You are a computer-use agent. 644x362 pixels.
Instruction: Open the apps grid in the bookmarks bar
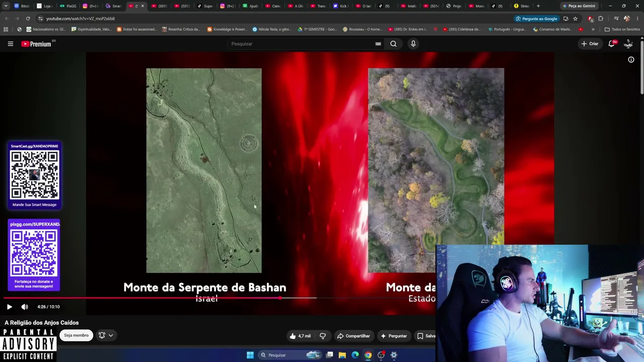point(6,29)
